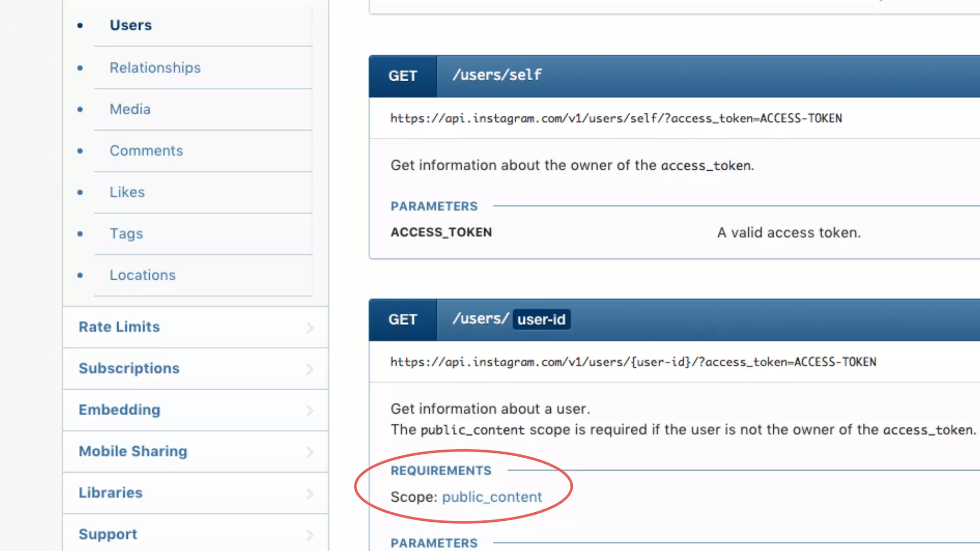Image resolution: width=980 pixels, height=551 pixels.
Task: Click the /users/self endpoint header
Action: (x=497, y=75)
